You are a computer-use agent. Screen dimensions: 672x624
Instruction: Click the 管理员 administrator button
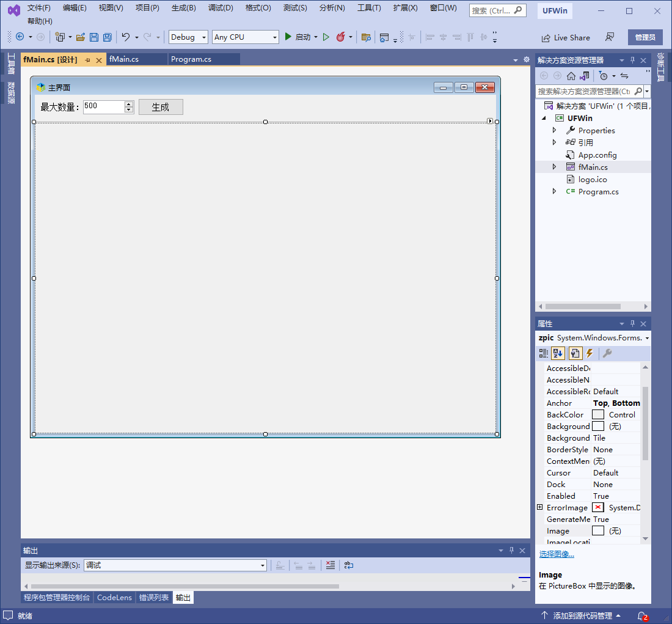pos(645,37)
